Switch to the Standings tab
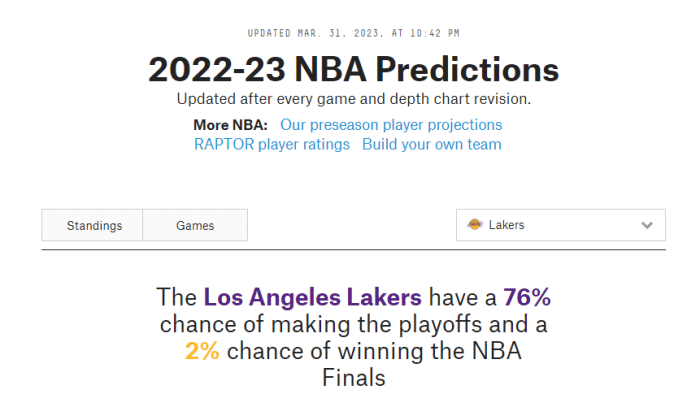This screenshot has height=407, width=700. (94, 225)
